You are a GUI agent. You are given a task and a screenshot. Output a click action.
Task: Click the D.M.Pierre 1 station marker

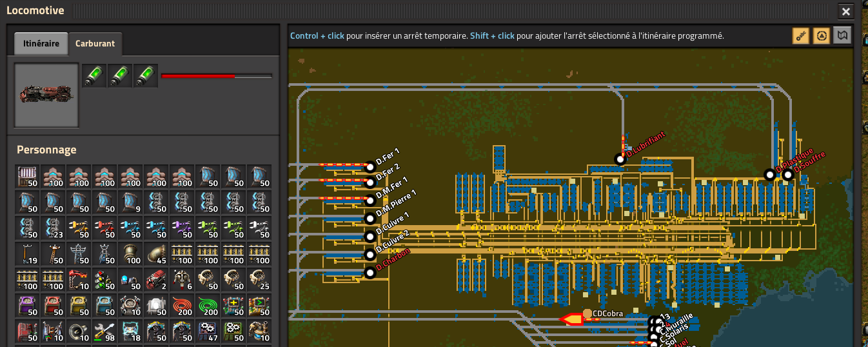click(x=370, y=219)
